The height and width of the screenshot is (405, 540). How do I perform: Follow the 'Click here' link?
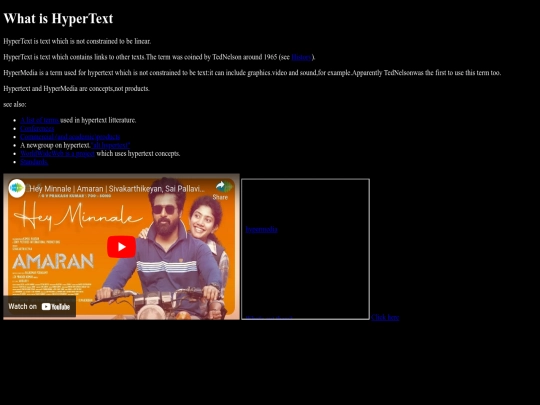[x=385, y=317]
